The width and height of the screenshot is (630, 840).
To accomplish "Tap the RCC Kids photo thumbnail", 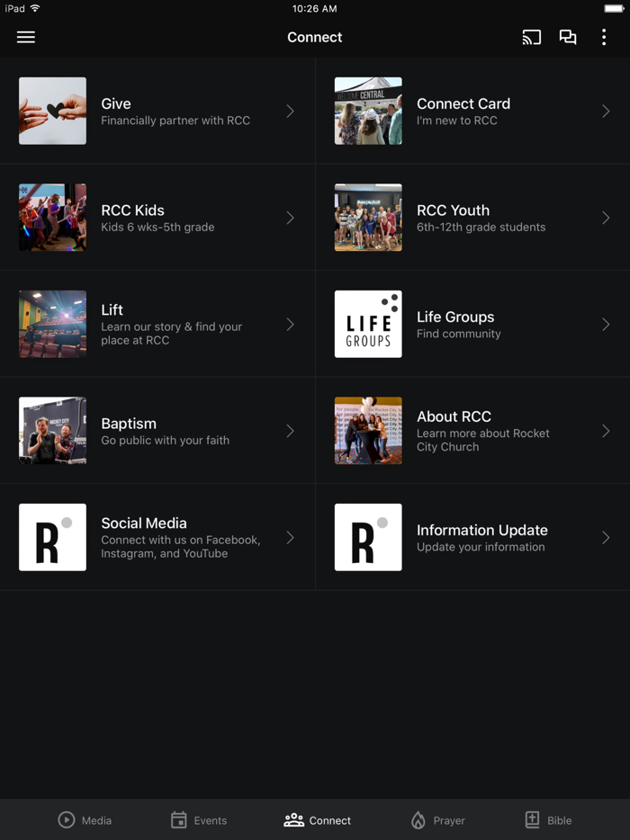I will (52, 218).
